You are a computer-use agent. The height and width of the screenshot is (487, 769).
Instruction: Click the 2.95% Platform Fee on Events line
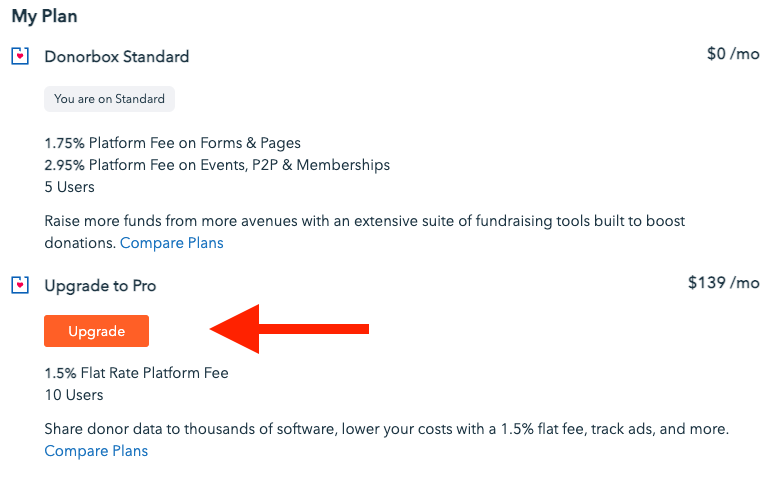pyautogui.click(x=217, y=165)
